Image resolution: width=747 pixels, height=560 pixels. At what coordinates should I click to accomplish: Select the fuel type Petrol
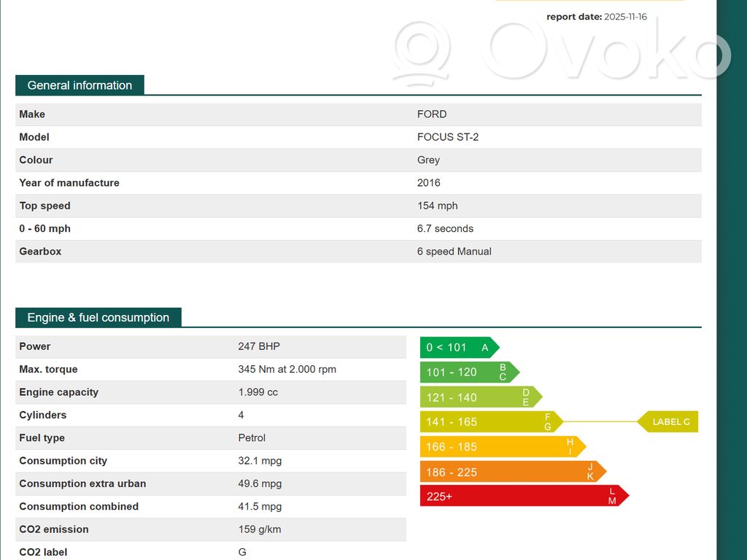(x=252, y=437)
